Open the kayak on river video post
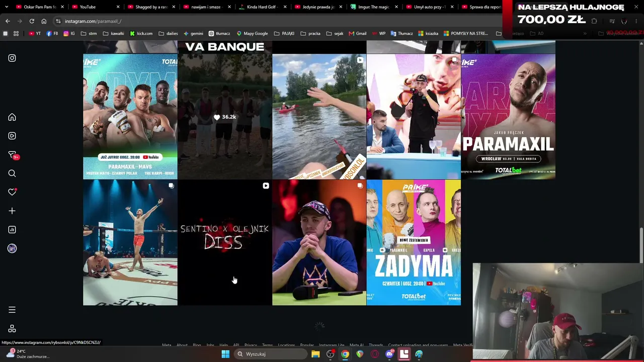 [x=319, y=117]
